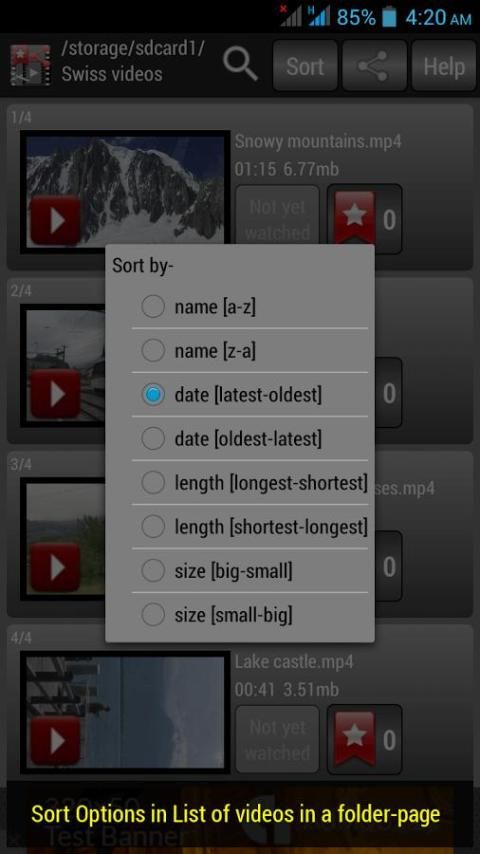Viewport: 480px width, 854px height.
Task: Select size [big-small] sort option
Action: (x=250, y=571)
